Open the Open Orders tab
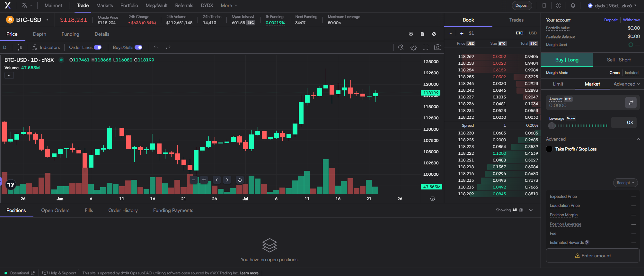Image resolution: width=644 pixels, height=276 pixels. tap(55, 210)
